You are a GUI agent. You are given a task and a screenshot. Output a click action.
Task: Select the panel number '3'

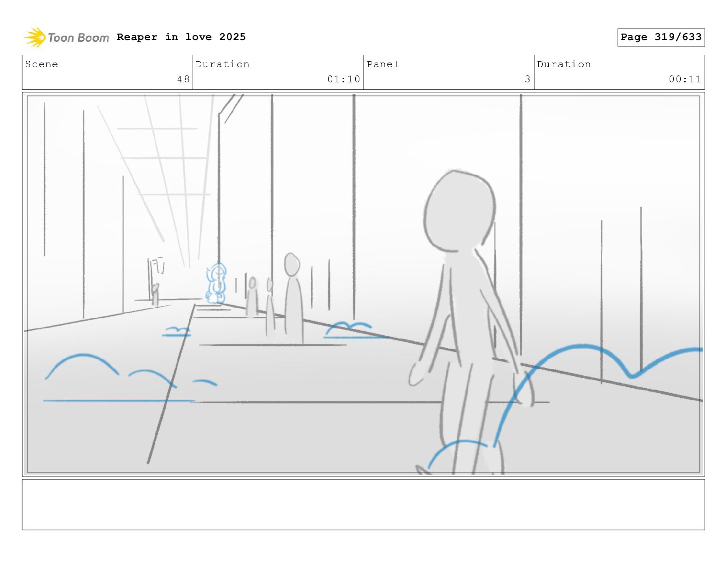tap(528, 79)
